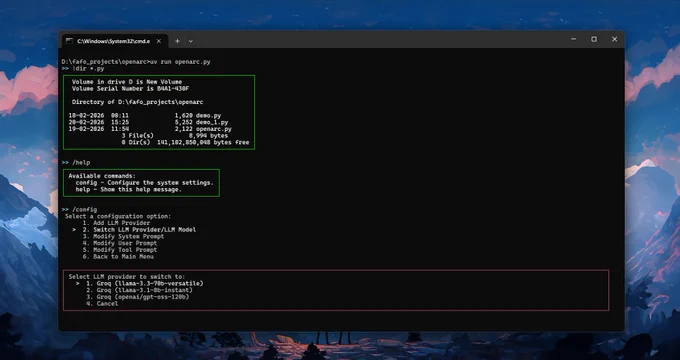Viewport: 680px width, 360px height.
Task: Click the openarc.py file name in listing
Action: coord(214,129)
